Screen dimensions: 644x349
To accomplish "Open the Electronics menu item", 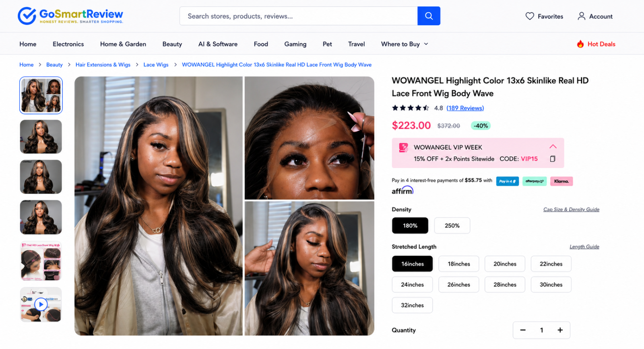I will click(x=68, y=44).
